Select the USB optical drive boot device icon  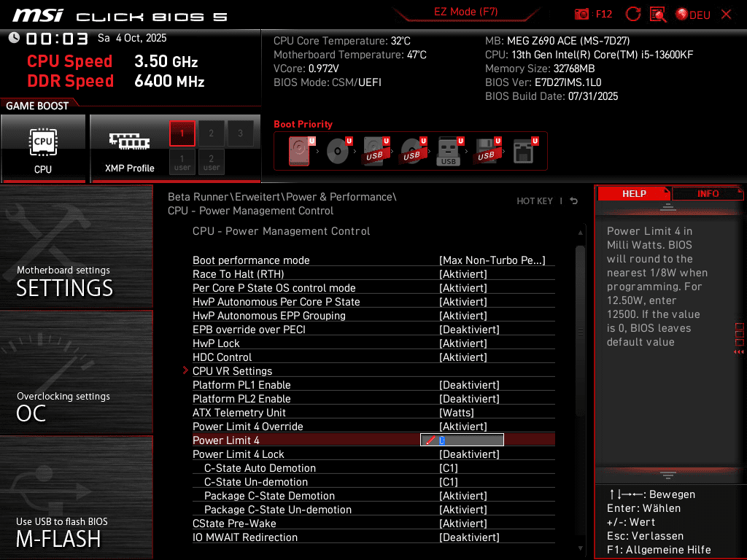click(413, 151)
